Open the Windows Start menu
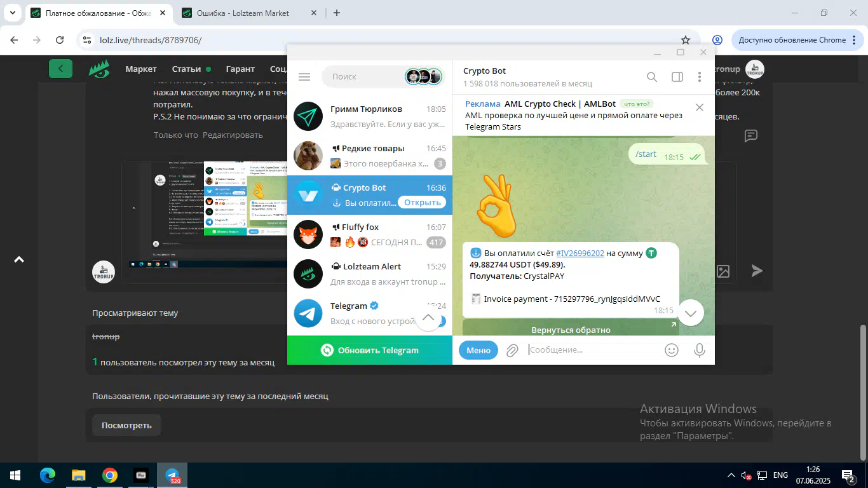The height and width of the screenshot is (488, 868). [x=15, y=475]
